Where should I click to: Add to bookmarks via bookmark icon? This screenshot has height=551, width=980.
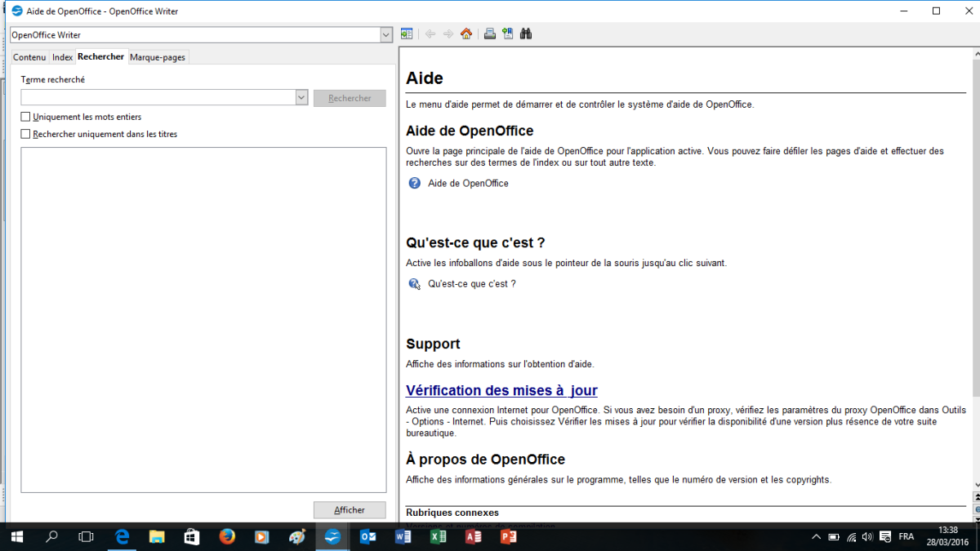(x=508, y=34)
